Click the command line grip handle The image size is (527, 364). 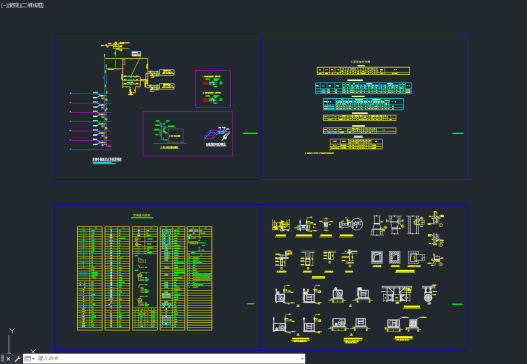point(2,359)
